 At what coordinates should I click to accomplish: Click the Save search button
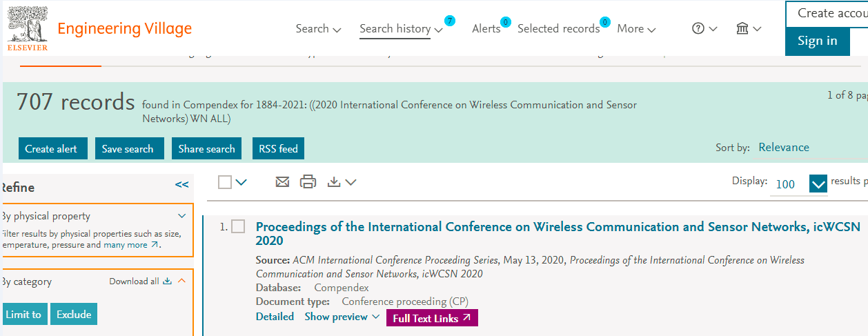(x=129, y=149)
